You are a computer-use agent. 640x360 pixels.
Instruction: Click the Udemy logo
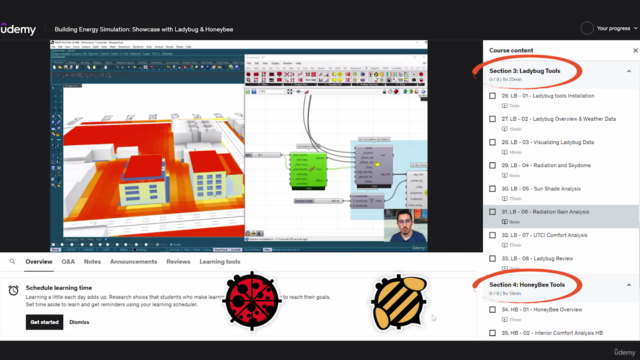point(18,29)
